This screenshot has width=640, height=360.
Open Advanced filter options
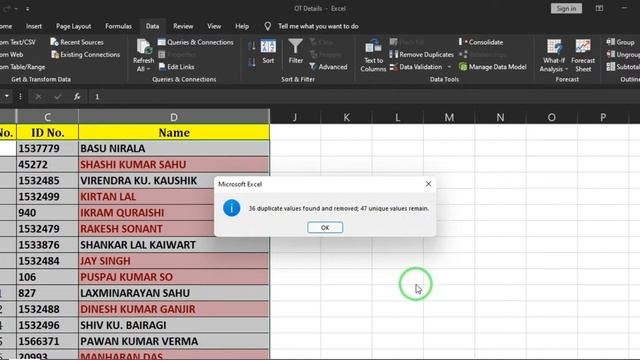tap(329, 67)
